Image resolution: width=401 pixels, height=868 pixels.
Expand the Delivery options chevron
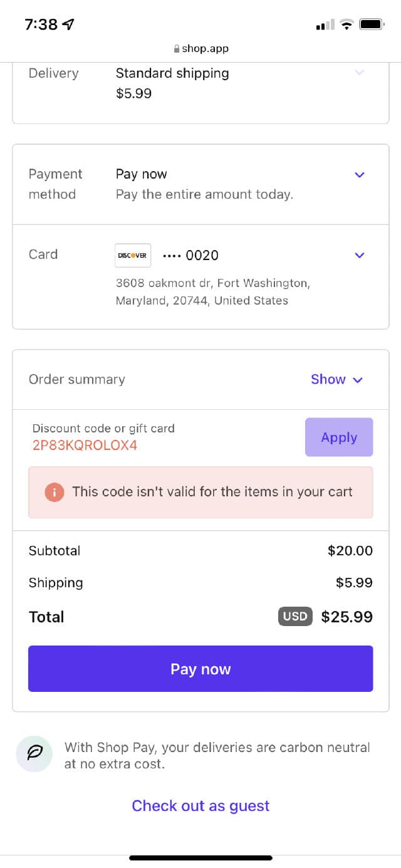[360, 73]
